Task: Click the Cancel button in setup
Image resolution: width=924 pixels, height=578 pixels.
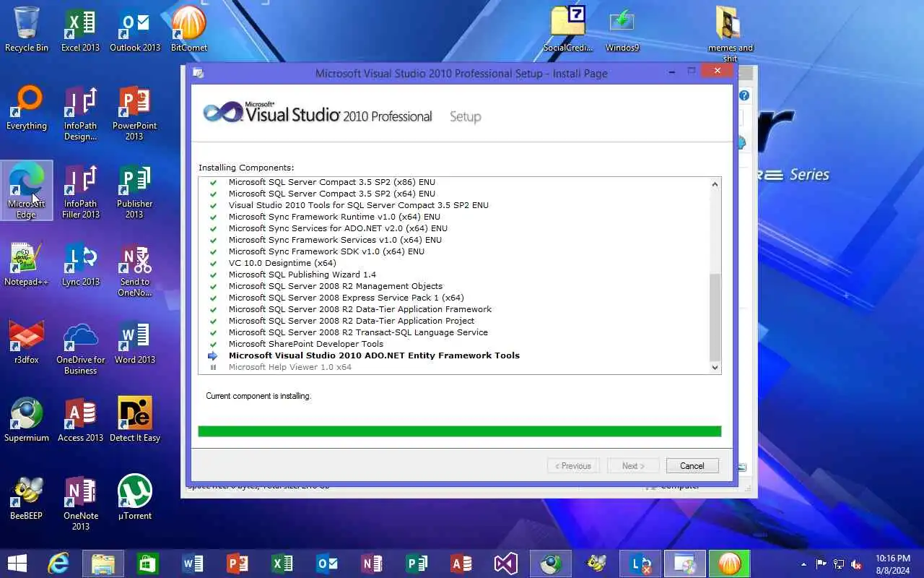Action: coord(692,466)
